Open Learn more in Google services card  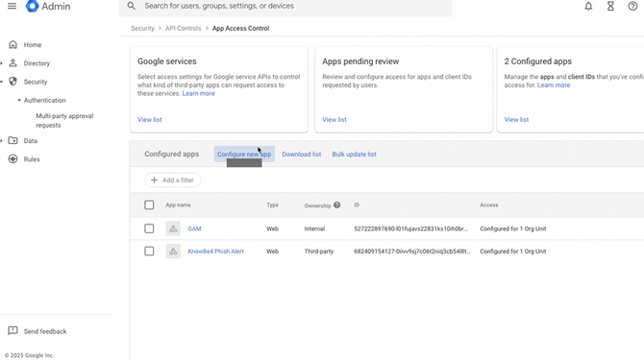pyautogui.click(x=198, y=93)
